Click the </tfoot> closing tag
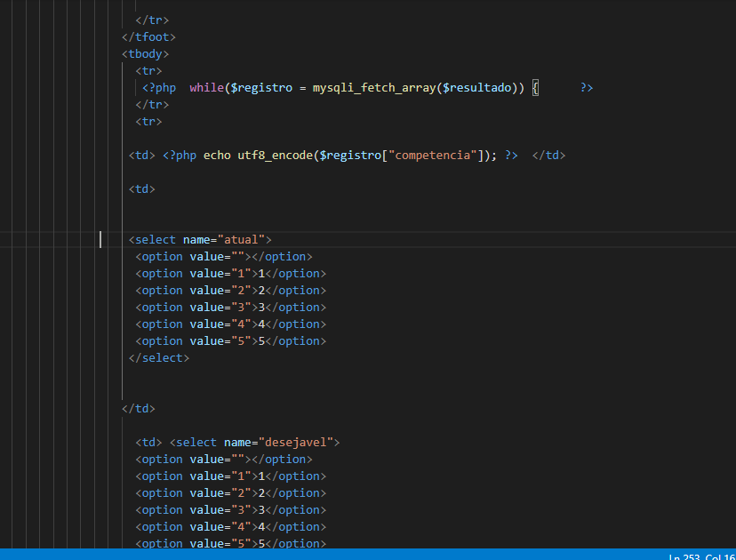The image size is (736, 560). [148, 37]
